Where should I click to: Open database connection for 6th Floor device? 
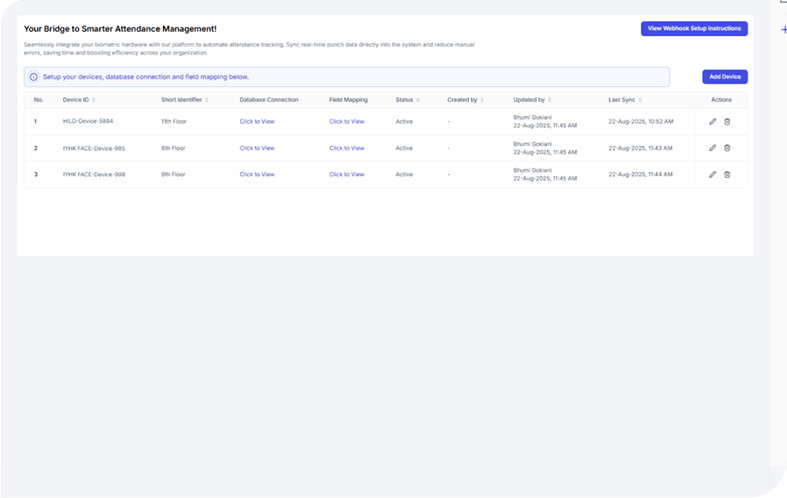256,148
